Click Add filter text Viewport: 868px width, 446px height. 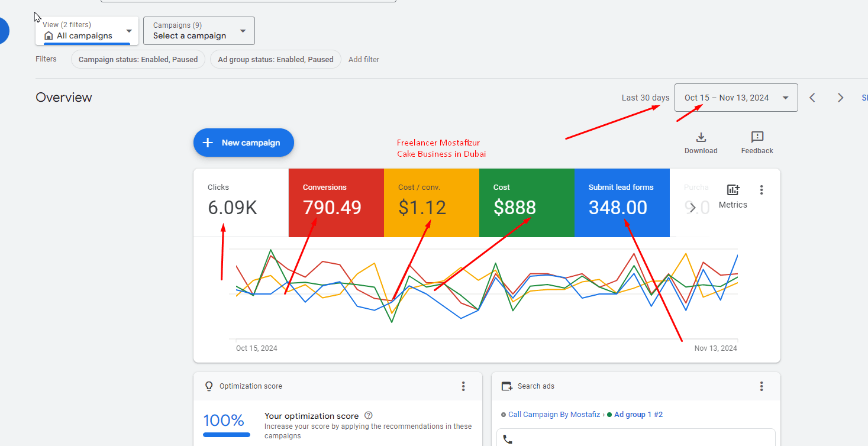click(x=363, y=59)
